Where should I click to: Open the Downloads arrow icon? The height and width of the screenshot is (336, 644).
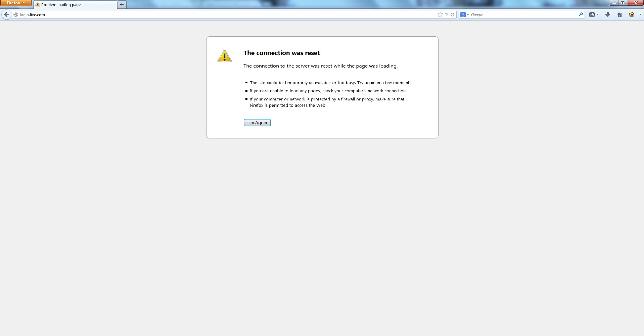[607, 14]
